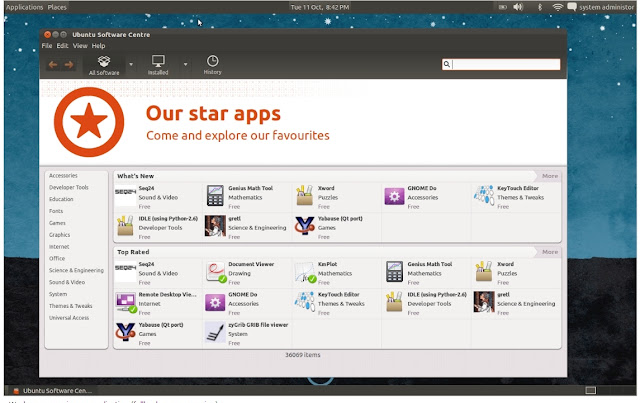Open the History clock icon
The image size is (640, 403).
click(212, 61)
